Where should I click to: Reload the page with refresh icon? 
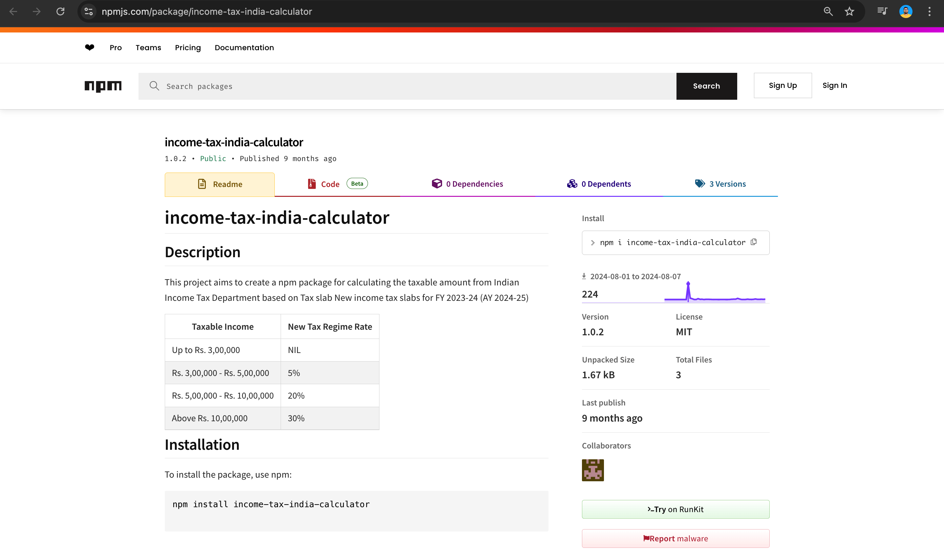pyautogui.click(x=60, y=11)
